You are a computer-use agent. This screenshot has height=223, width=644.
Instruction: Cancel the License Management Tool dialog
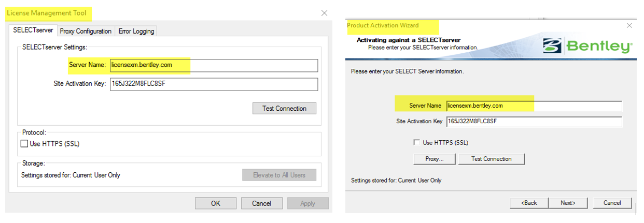point(261,203)
